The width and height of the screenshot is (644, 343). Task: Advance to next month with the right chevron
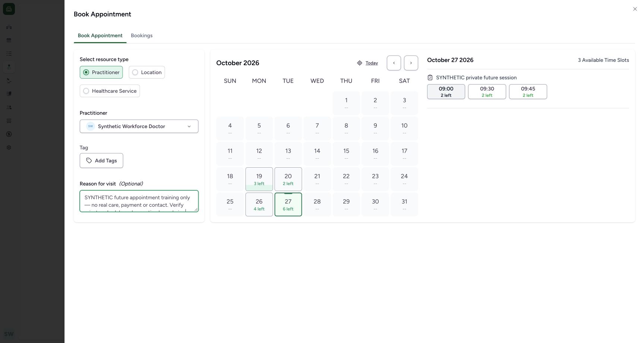tap(411, 63)
